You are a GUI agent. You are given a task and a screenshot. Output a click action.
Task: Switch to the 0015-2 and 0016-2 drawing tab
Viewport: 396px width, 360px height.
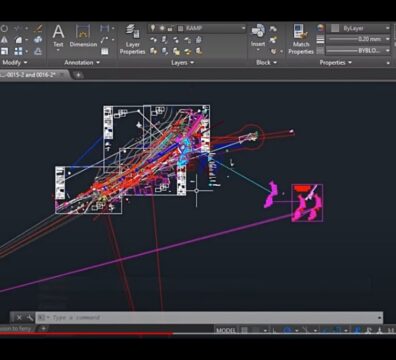click(31, 75)
